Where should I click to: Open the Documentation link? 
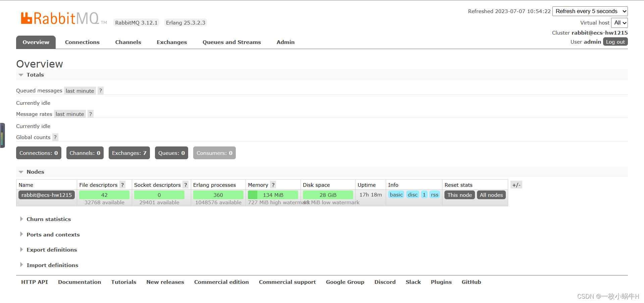(x=79, y=282)
